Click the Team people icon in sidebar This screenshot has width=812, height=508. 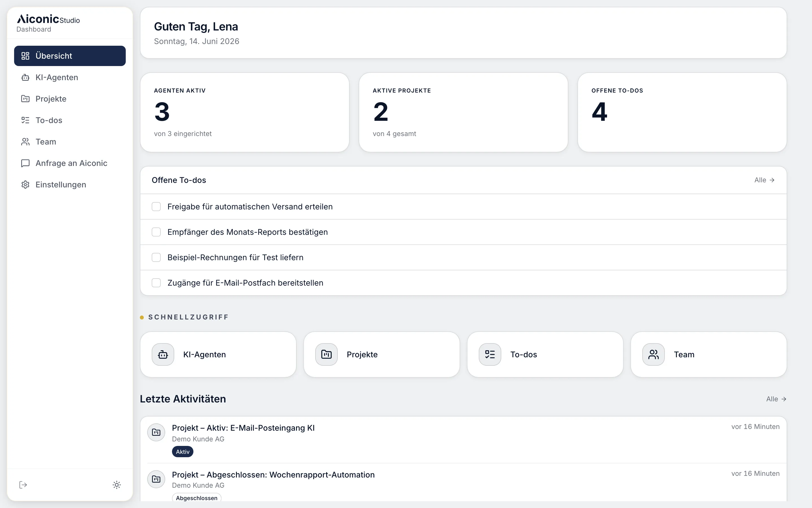point(25,142)
